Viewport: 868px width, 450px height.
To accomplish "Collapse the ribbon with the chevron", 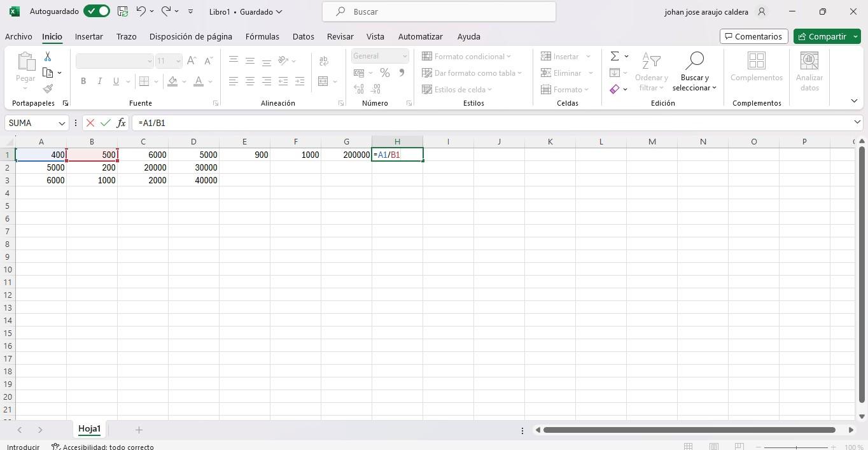I will (854, 101).
